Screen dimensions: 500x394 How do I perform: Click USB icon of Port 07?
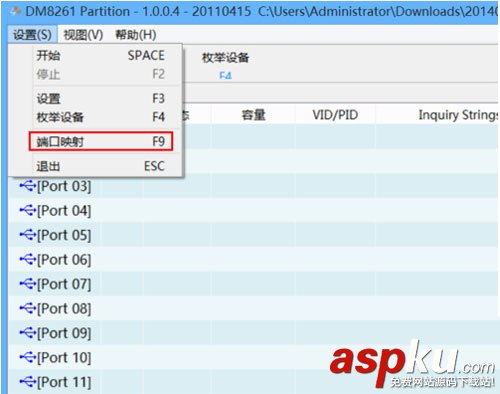[x=27, y=284]
